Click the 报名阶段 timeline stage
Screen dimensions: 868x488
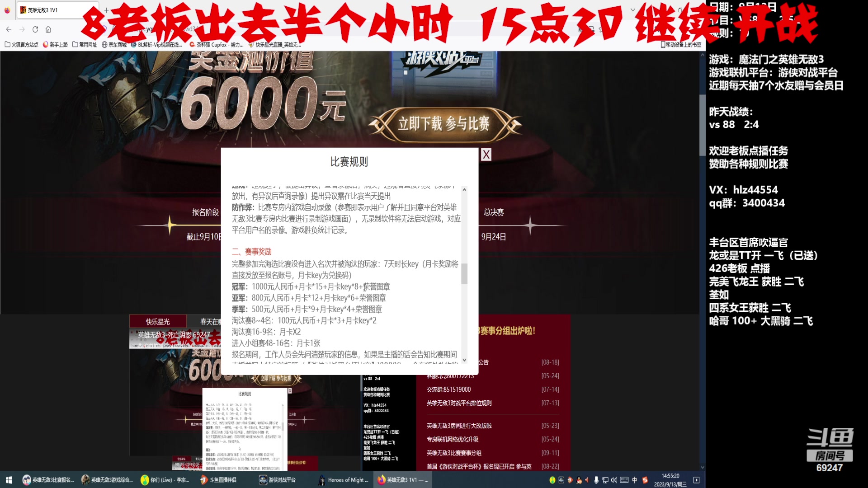tap(205, 212)
